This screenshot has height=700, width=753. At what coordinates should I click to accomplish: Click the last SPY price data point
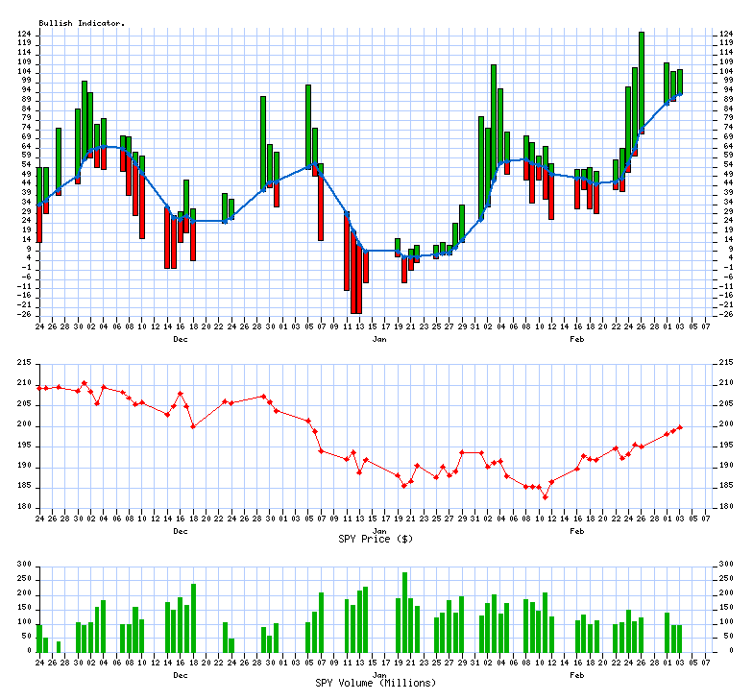point(680,427)
